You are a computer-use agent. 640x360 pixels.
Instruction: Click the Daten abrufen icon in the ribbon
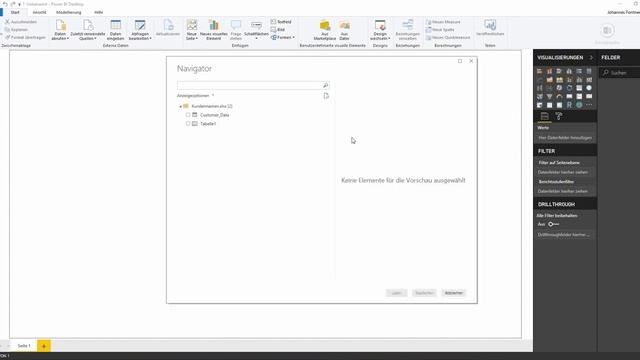tap(60, 29)
